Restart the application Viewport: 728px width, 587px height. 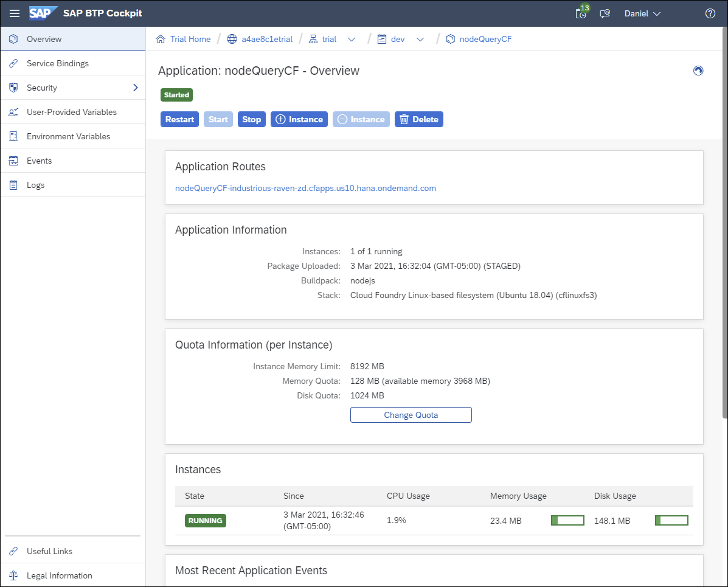pyautogui.click(x=179, y=119)
